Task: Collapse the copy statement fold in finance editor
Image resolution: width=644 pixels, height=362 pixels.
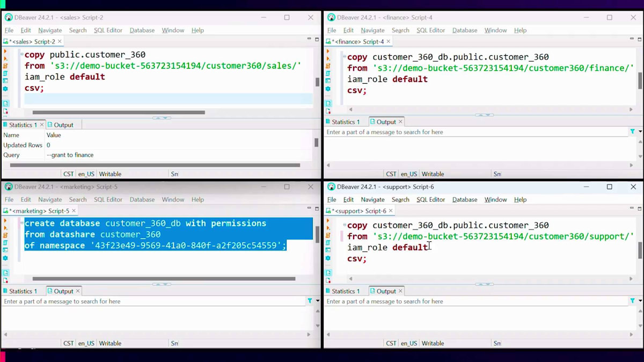Action: coord(344,57)
